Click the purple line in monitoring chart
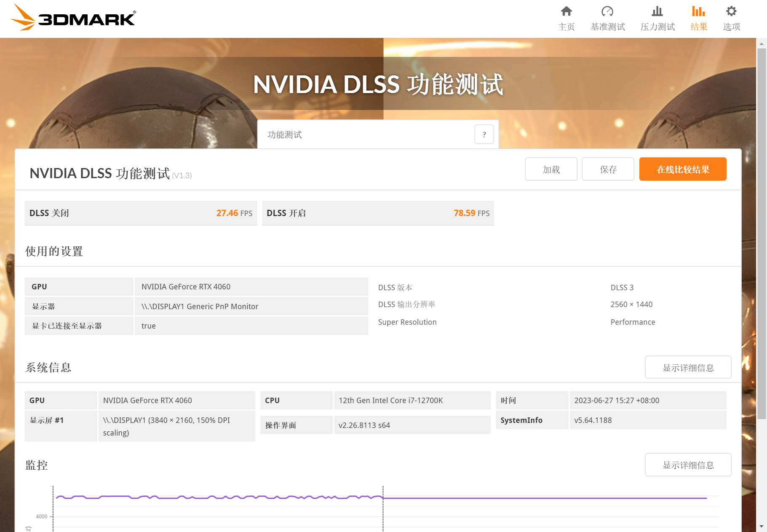The height and width of the screenshot is (532, 767). [548, 498]
